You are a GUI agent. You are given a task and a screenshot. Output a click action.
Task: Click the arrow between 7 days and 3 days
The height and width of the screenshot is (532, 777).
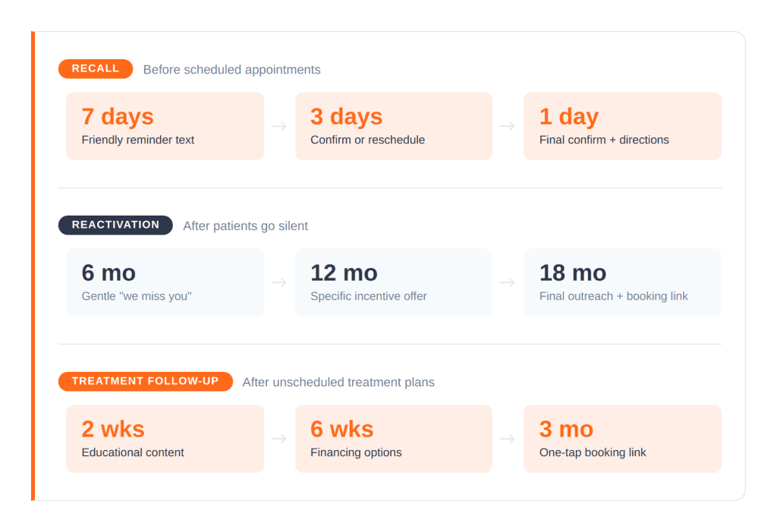[279, 126]
